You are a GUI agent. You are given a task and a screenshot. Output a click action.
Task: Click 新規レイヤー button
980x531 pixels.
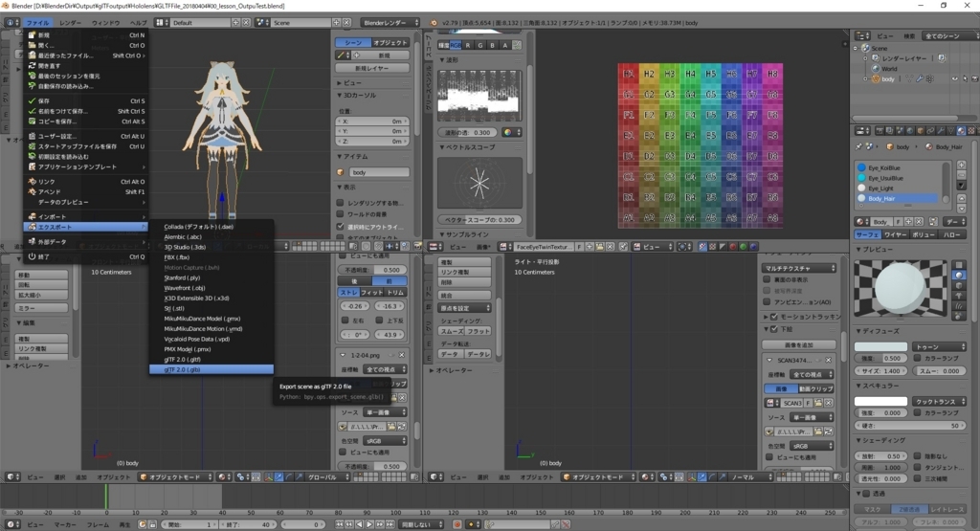point(372,68)
